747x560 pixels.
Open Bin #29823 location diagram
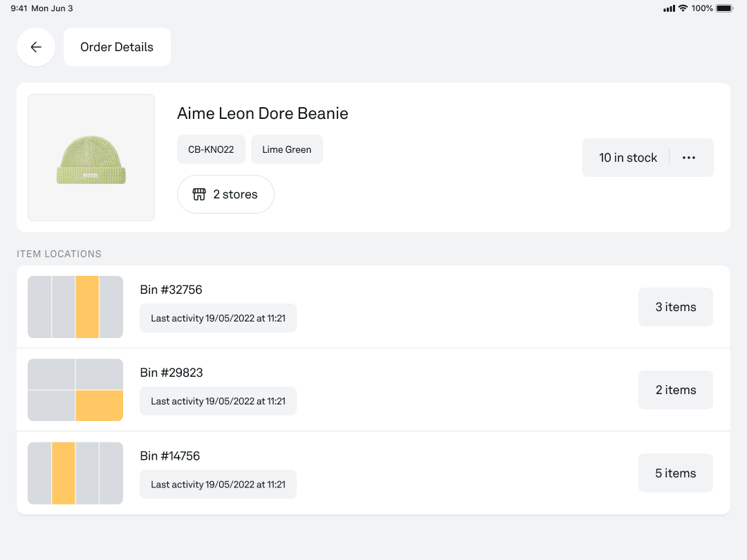tap(75, 390)
